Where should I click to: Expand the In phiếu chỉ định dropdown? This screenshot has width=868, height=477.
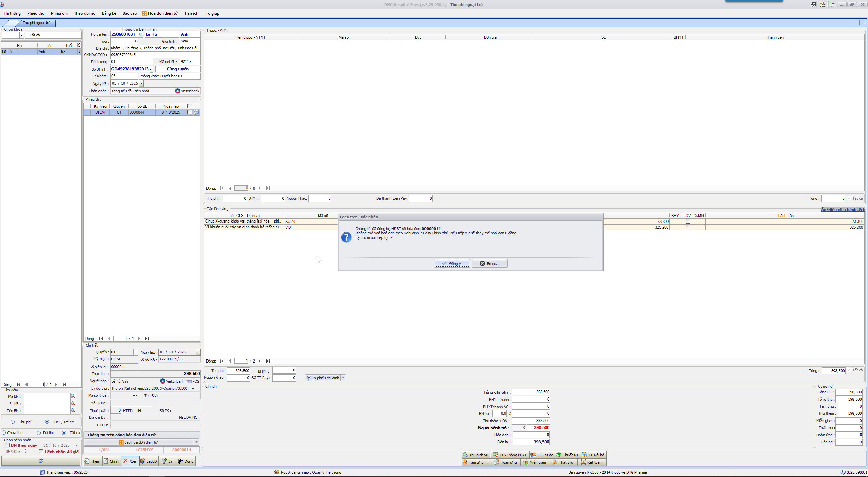(343, 378)
